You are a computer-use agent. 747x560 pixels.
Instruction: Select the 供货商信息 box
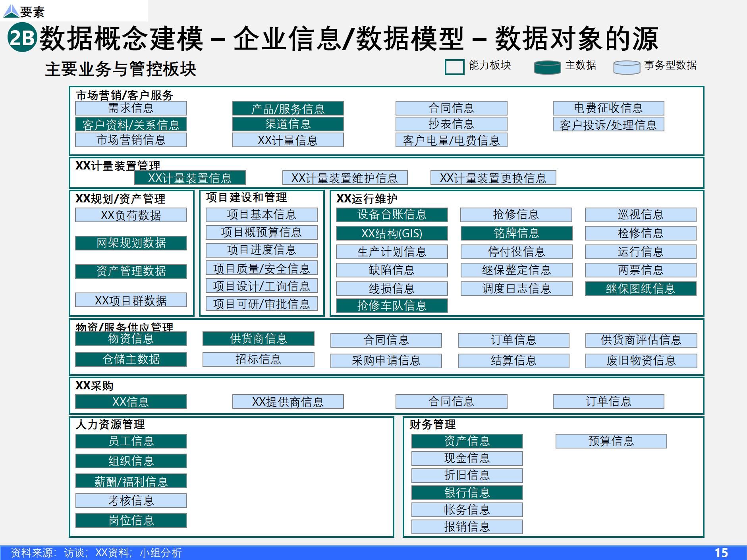click(x=259, y=339)
